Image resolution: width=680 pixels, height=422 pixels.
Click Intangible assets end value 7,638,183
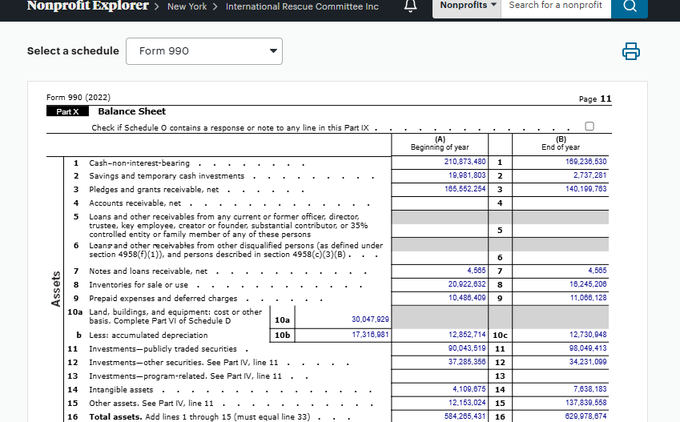point(590,389)
